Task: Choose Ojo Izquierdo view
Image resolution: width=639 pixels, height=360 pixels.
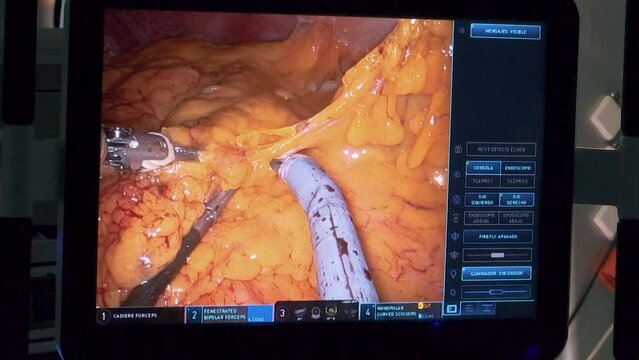Action: (482, 200)
